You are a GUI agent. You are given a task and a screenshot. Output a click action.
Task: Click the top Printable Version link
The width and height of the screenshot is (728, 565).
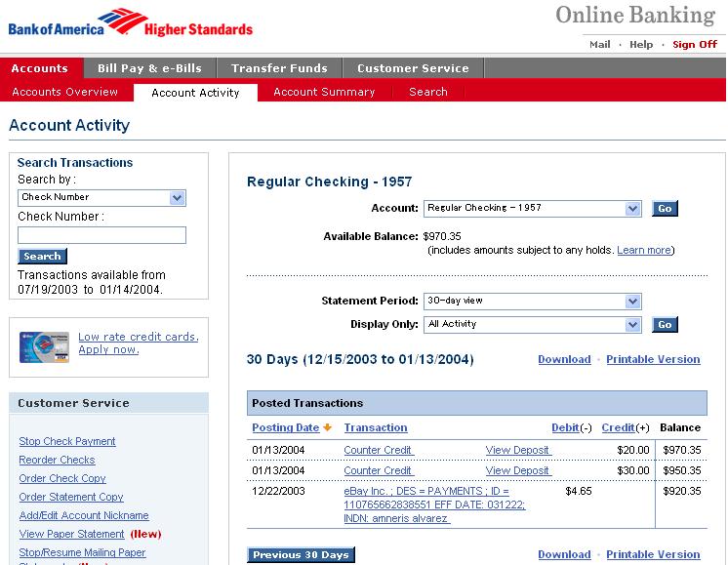(653, 360)
